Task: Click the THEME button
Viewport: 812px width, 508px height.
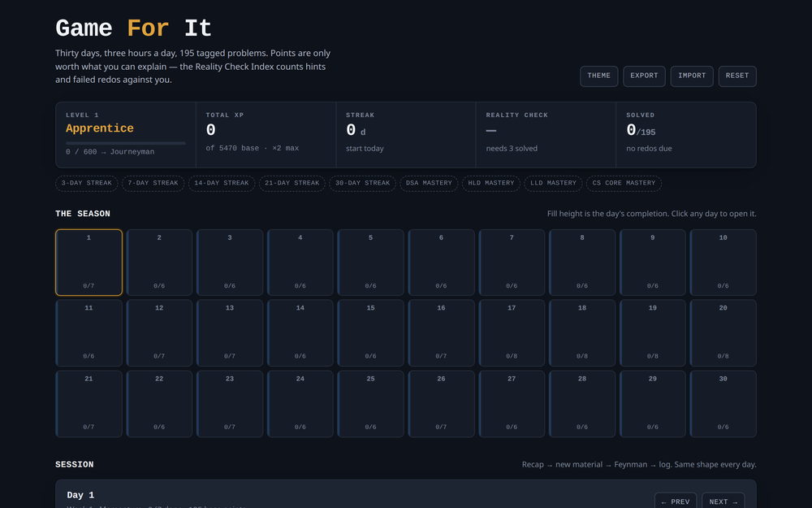Action: pos(598,76)
